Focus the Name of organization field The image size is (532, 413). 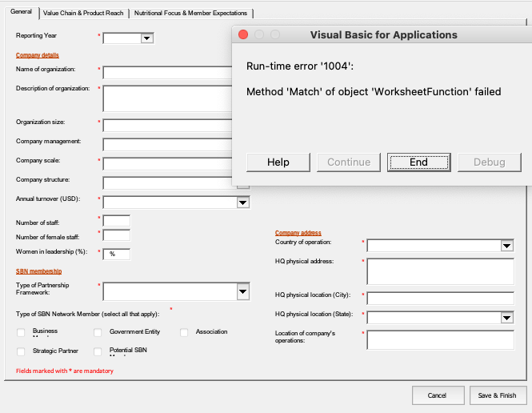[x=167, y=73]
